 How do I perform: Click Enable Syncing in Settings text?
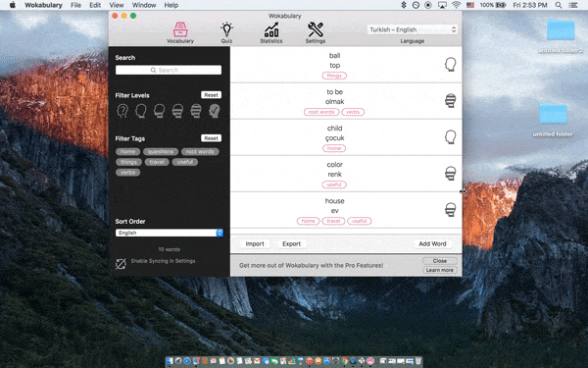coord(163,261)
